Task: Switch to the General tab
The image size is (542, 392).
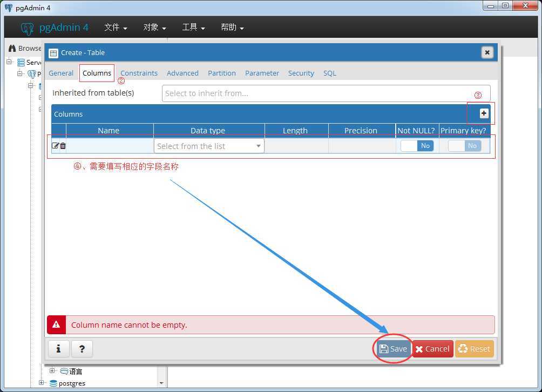Action: click(x=61, y=73)
